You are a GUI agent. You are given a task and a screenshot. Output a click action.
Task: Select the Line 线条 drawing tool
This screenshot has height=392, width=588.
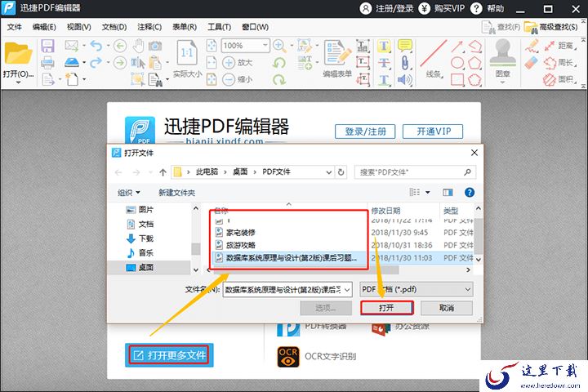(x=433, y=58)
